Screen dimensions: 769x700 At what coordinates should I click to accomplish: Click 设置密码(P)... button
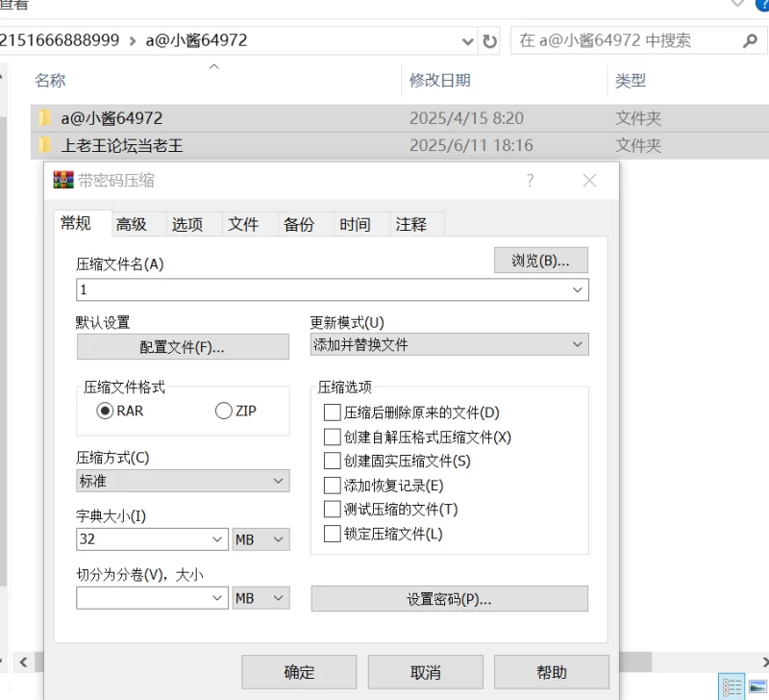point(449,598)
